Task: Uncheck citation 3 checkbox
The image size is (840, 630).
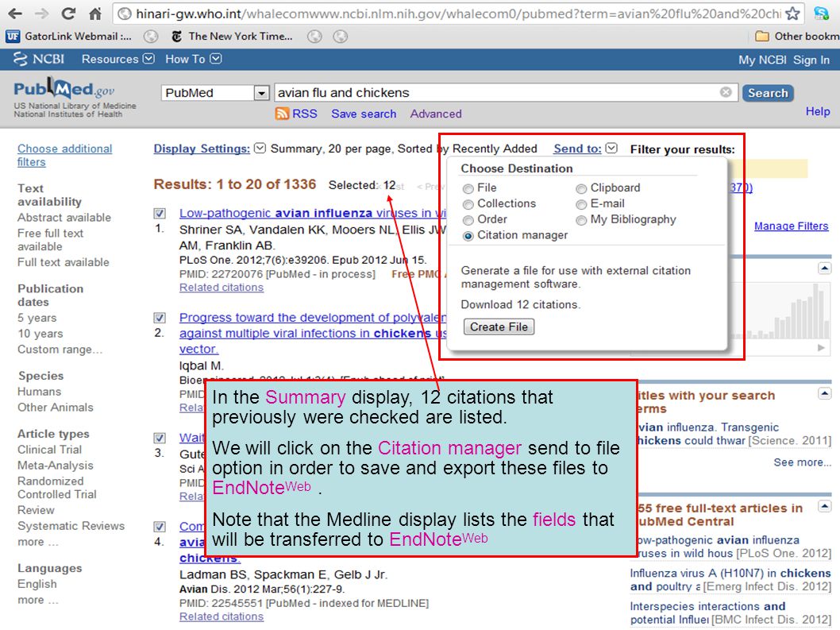Action: (160, 438)
